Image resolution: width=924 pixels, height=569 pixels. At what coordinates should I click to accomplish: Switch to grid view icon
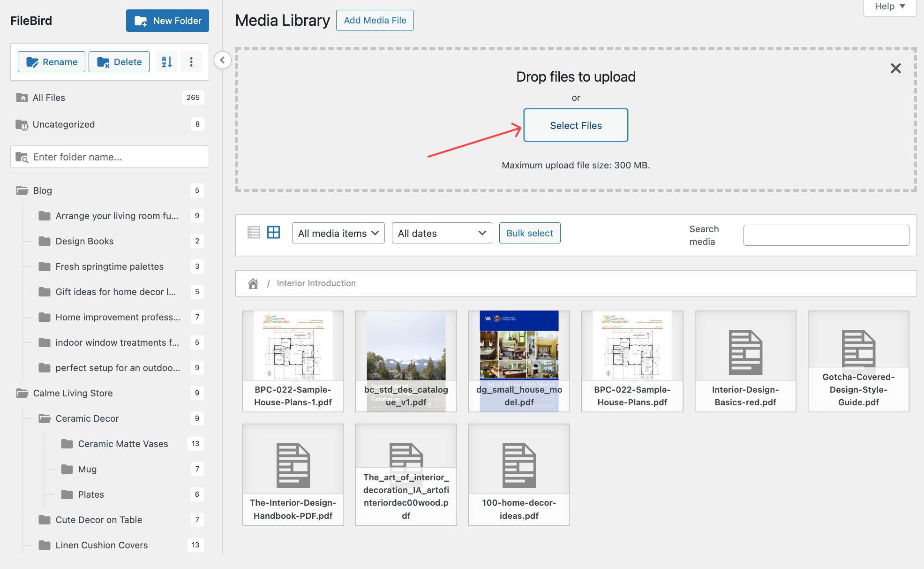point(273,233)
